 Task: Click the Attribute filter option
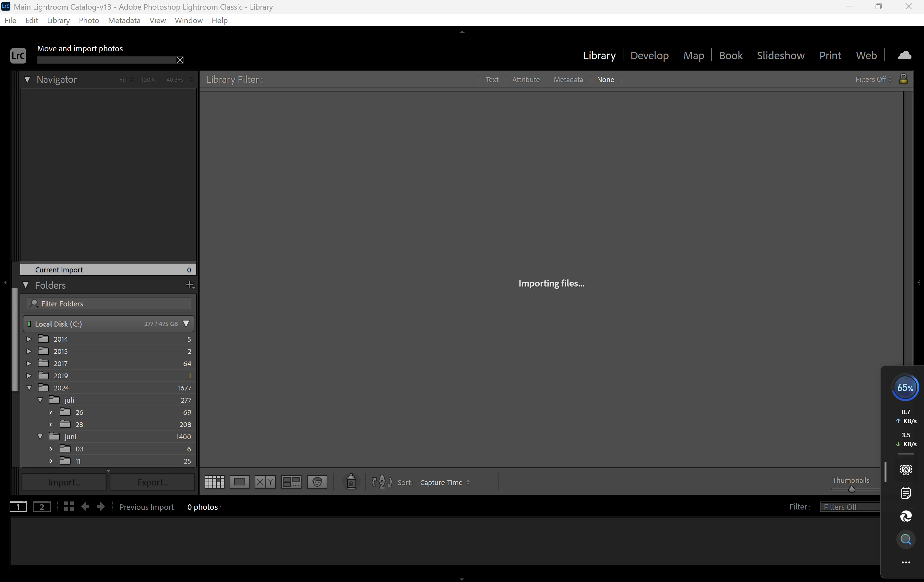pos(526,80)
